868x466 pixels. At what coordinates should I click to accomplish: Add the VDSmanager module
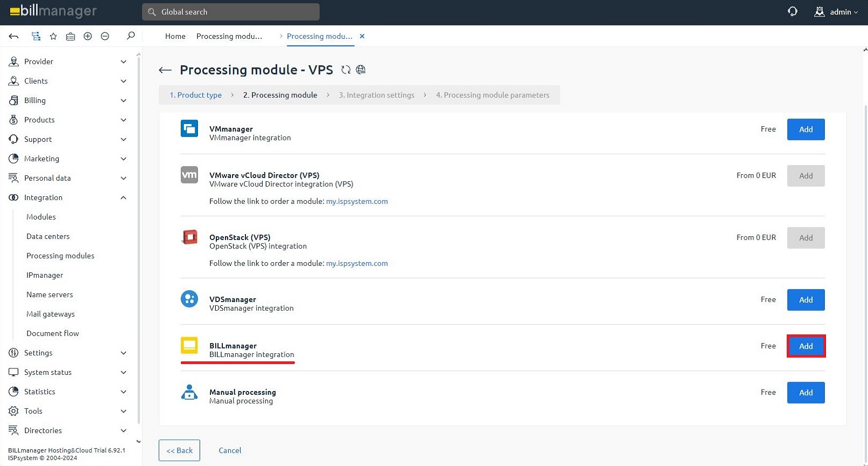coord(806,300)
